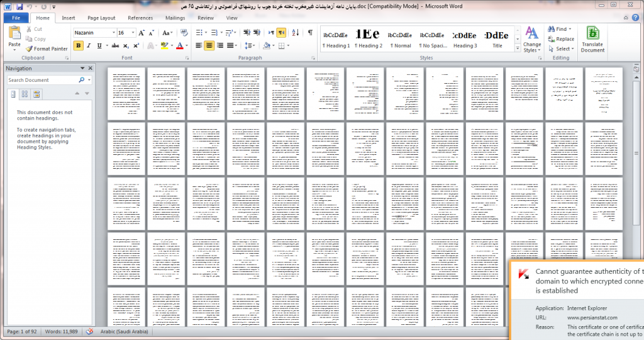Click the Search Document field

point(43,80)
